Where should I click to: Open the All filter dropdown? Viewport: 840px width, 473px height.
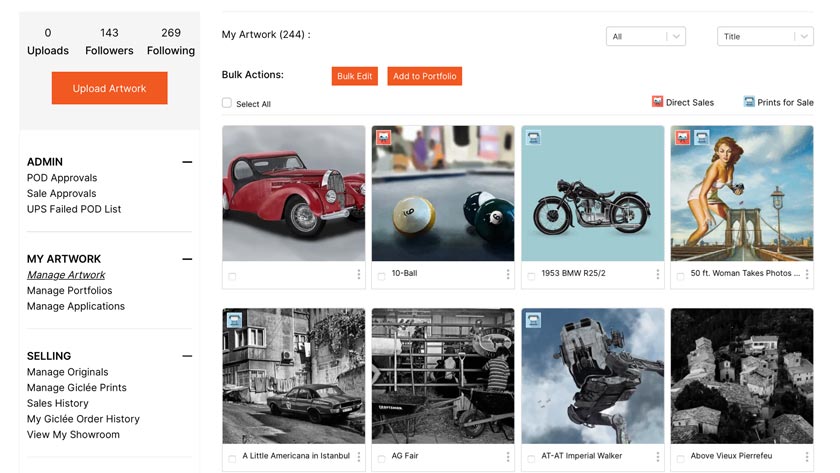click(x=646, y=37)
